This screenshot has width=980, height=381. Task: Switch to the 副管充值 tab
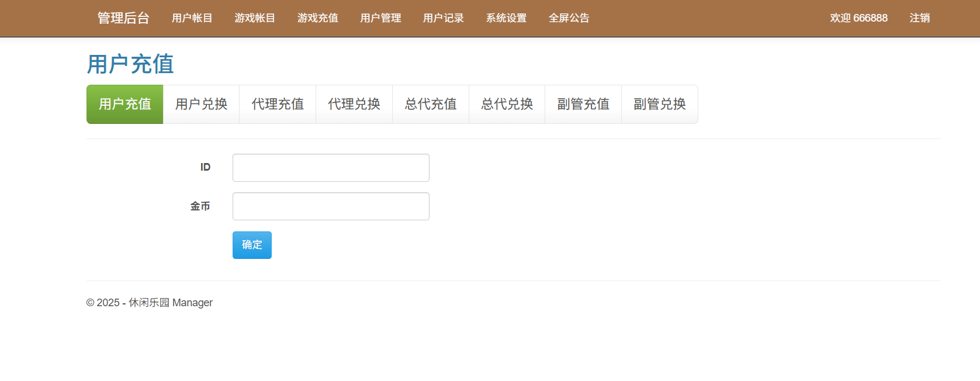click(583, 104)
